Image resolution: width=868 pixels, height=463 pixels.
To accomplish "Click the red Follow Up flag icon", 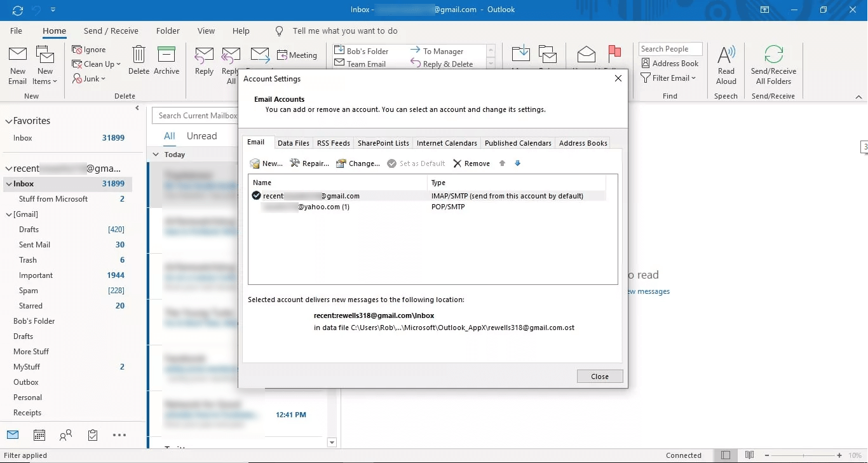I will pos(614,53).
